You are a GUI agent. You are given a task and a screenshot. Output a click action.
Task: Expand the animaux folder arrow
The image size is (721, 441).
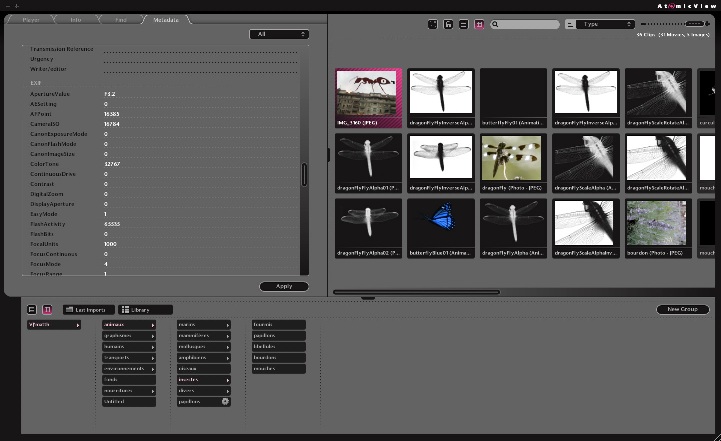[153, 325]
